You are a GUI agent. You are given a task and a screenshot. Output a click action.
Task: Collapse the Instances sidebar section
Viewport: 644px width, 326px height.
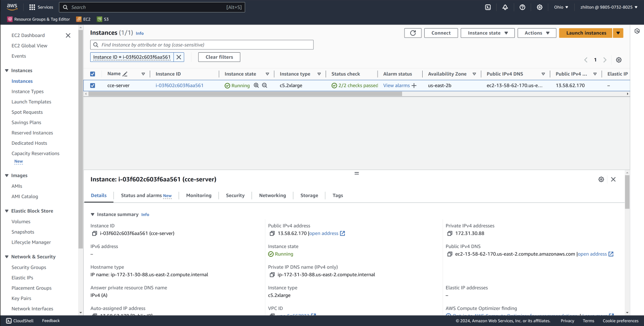click(x=7, y=70)
